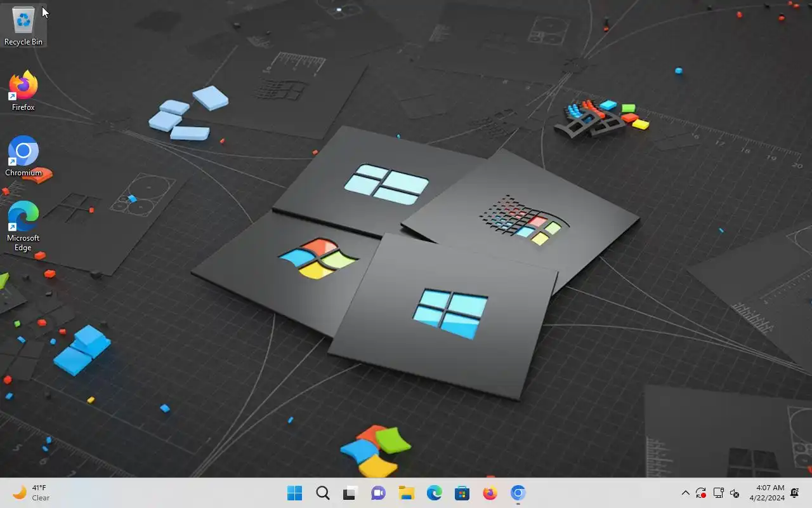Launch Firefox from the taskbar

(490, 493)
